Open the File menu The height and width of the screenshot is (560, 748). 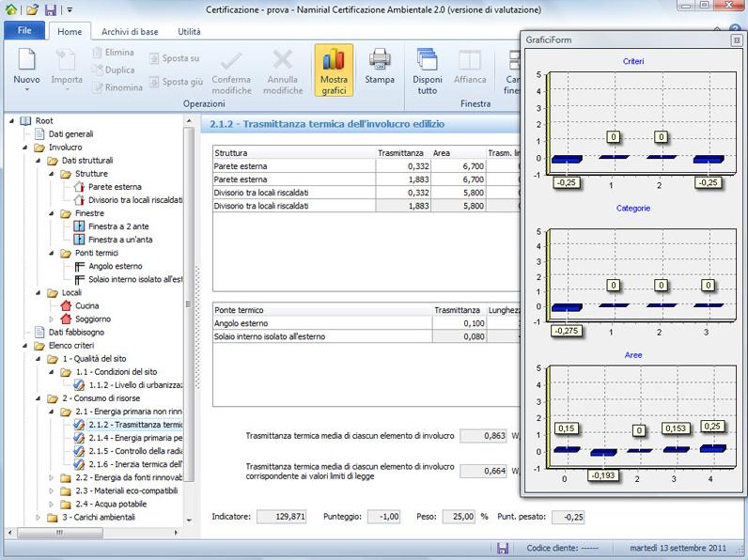click(x=24, y=31)
